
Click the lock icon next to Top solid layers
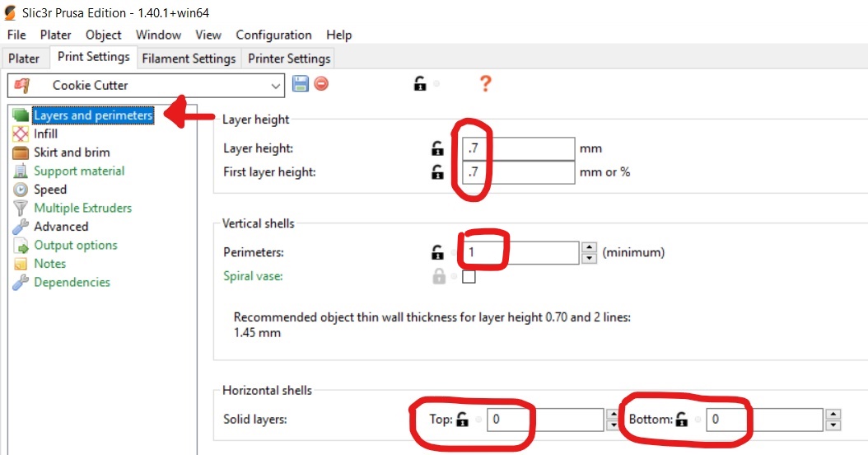click(462, 420)
